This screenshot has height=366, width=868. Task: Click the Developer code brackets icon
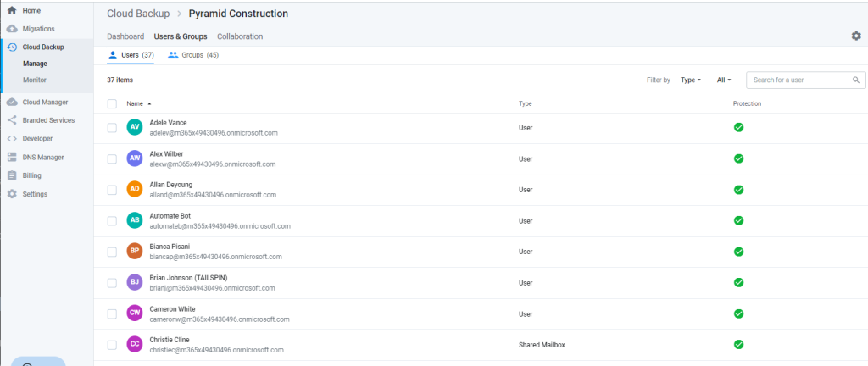point(12,139)
